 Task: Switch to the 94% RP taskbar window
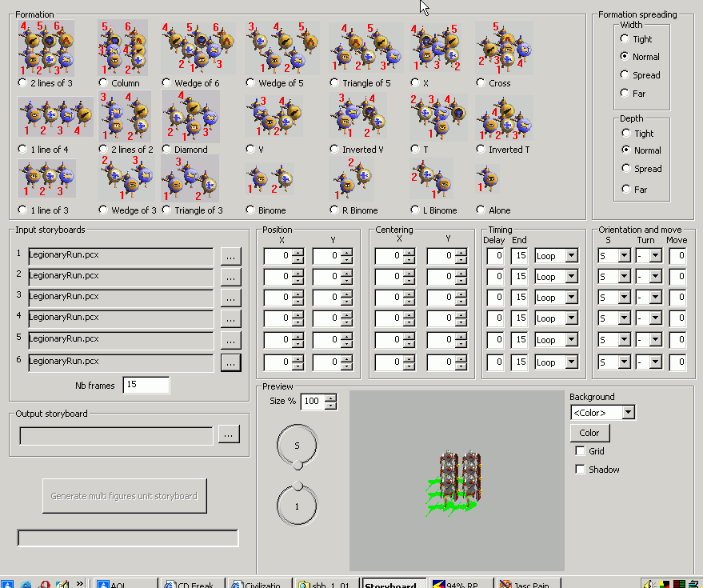coord(461,583)
